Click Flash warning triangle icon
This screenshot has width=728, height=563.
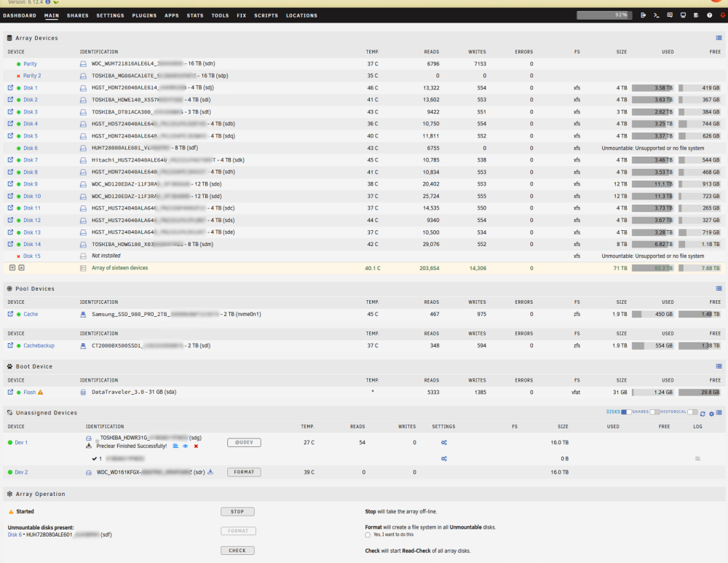tap(40, 392)
